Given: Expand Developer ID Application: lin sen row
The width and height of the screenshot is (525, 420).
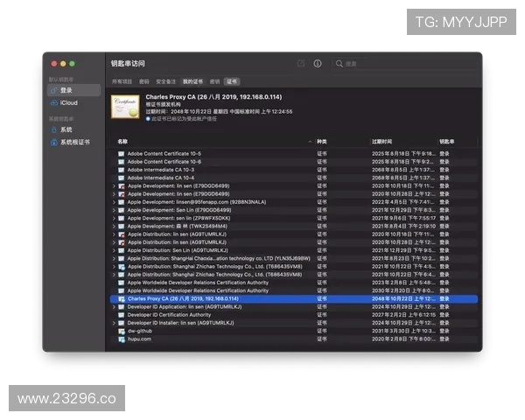Looking at the screenshot, I should [x=114, y=306].
